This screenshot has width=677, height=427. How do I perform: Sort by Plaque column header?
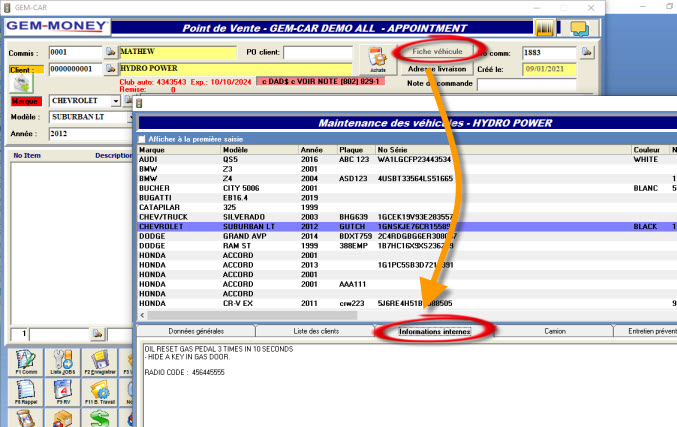[357, 150]
